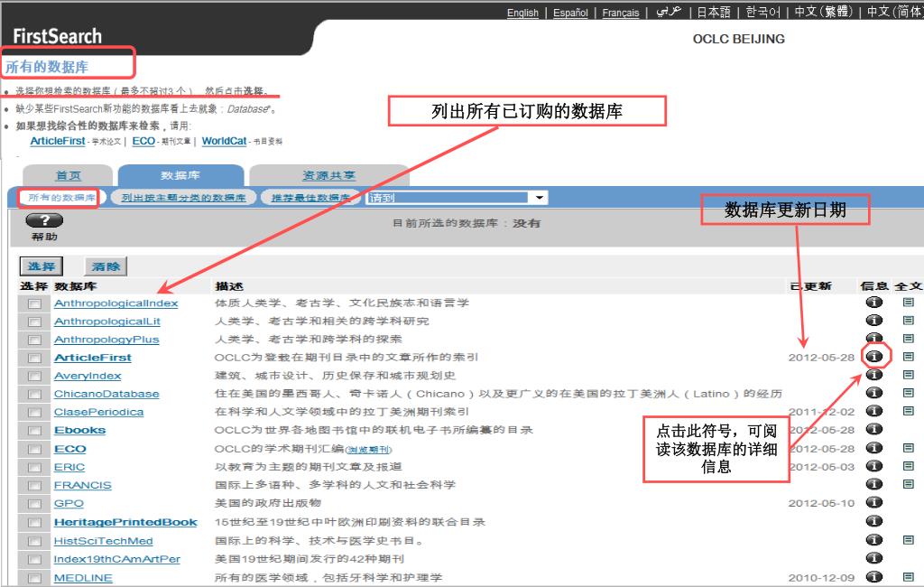924x587 pixels.
Task: Open info icon for MEDLINE row
Action: tap(873, 577)
